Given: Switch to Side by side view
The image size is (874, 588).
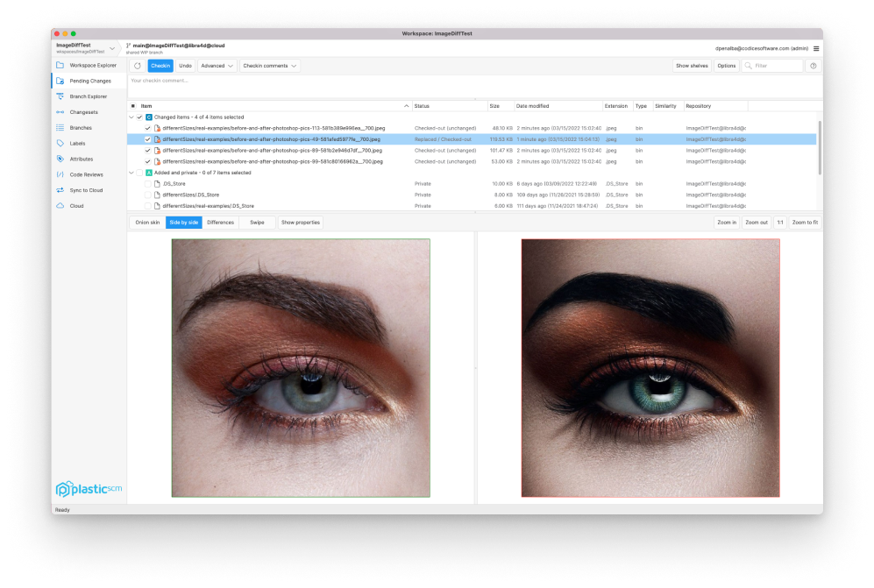Looking at the screenshot, I should [184, 223].
